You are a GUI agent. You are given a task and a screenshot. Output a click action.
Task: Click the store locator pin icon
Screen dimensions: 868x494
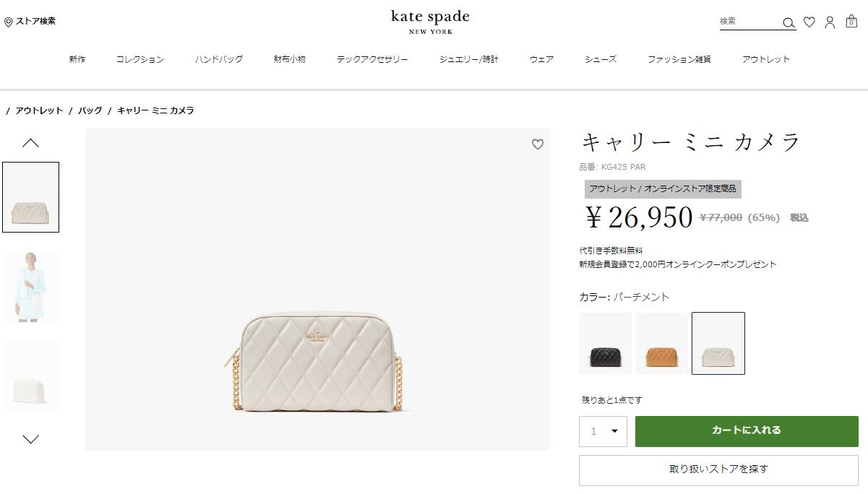(7, 21)
